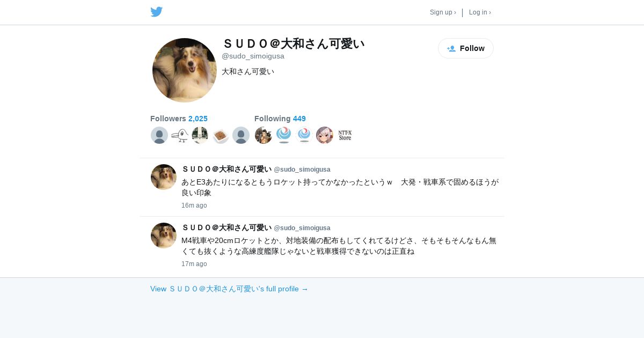Open the Following 449 count
644x338 pixels.
280,119
